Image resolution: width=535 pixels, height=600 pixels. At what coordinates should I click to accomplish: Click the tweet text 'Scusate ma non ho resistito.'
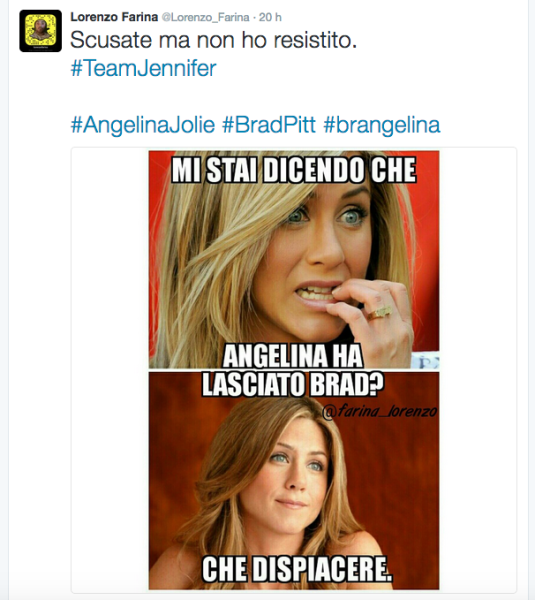pos(214,40)
